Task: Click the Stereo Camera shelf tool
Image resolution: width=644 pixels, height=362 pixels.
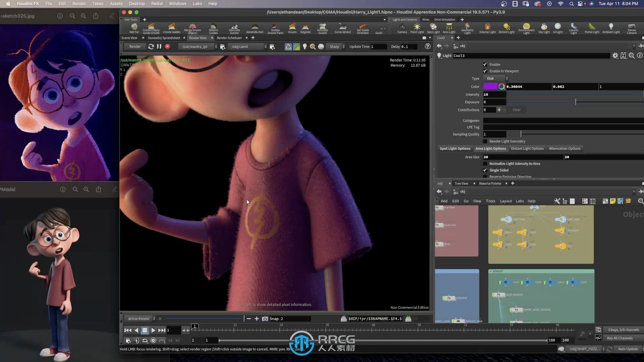Action: (x=632, y=28)
